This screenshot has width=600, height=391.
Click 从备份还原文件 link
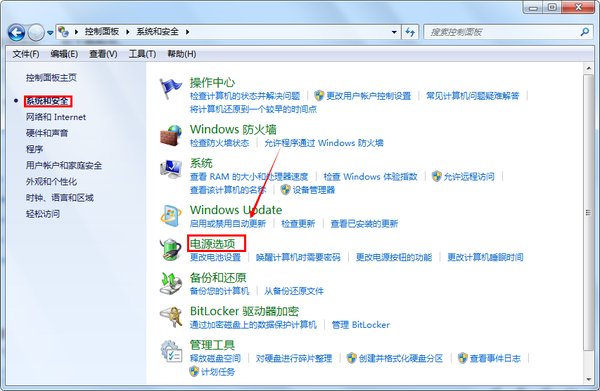click(x=294, y=291)
